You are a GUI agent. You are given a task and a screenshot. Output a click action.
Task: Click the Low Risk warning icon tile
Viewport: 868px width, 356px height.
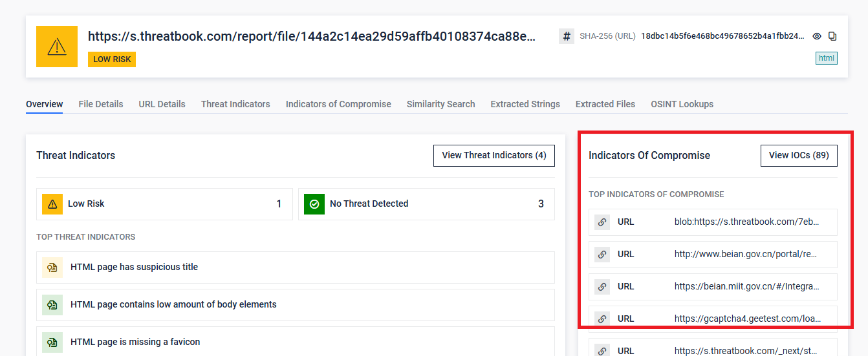(52, 204)
